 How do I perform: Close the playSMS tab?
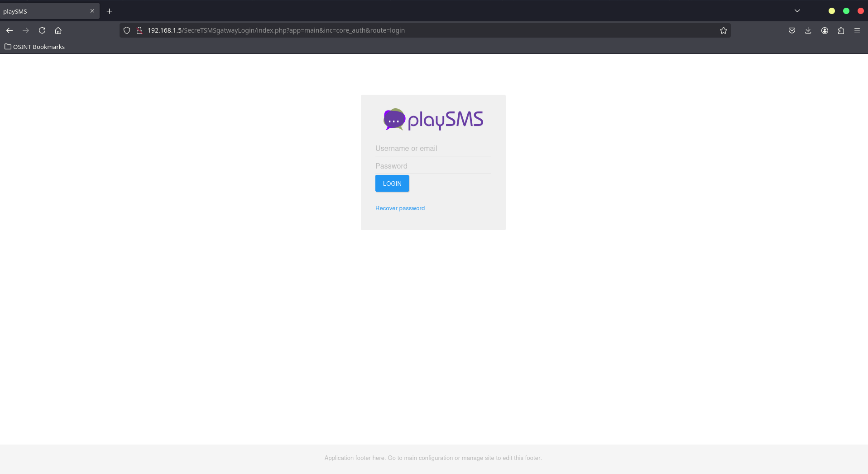tap(92, 11)
